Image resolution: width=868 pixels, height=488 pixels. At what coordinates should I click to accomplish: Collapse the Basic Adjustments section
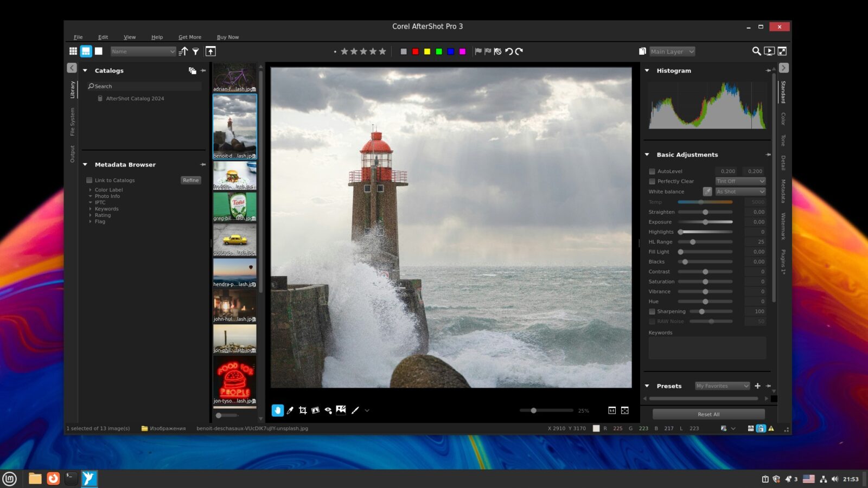coord(647,155)
